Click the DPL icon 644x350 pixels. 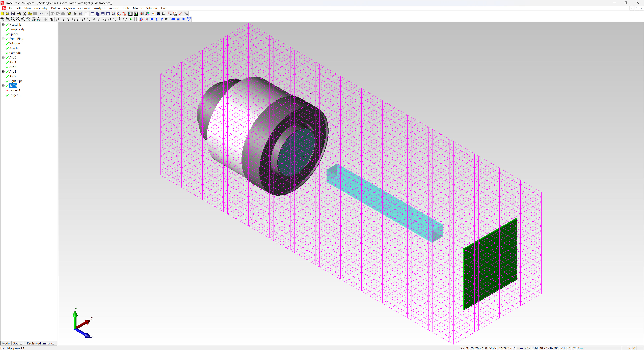coord(175,13)
